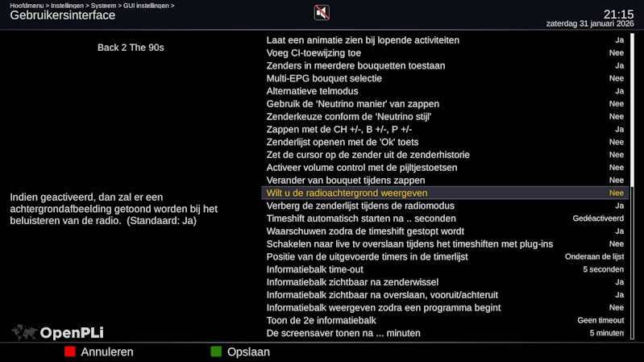This screenshot has width=644, height=362.
Task: Click the Opslaan button label
Action: [x=248, y=352]
